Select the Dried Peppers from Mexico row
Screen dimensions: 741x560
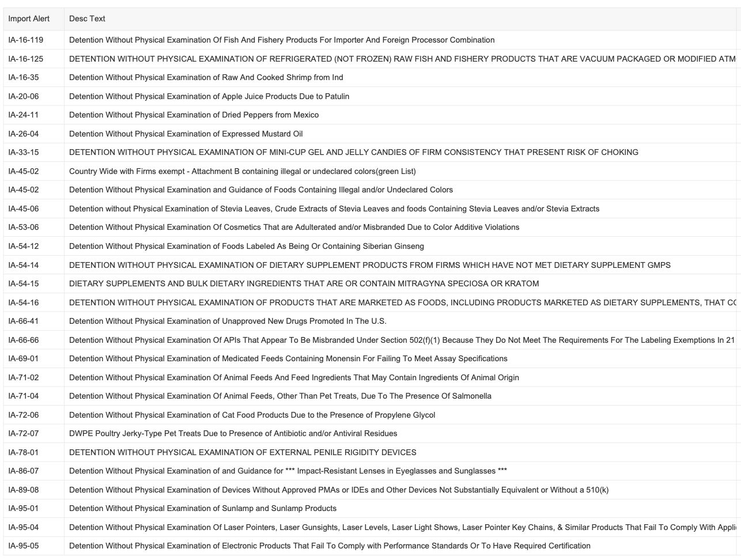(x=194, y=115)
